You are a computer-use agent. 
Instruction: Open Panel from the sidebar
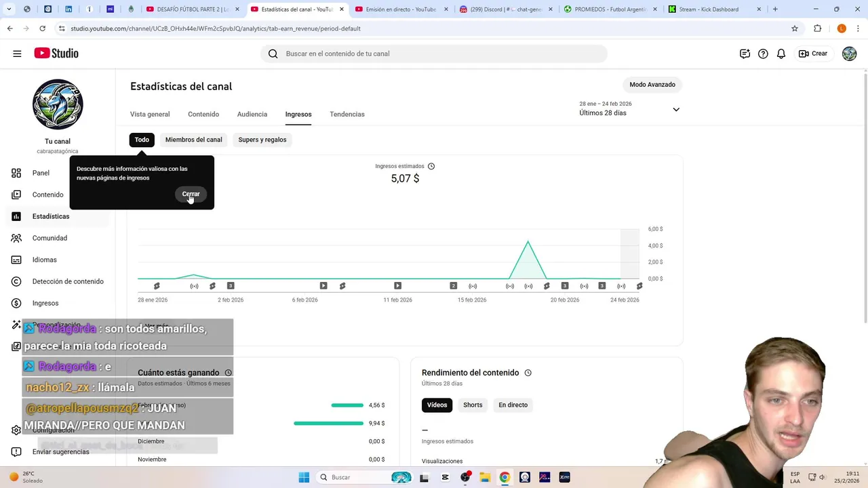click(x=41, y=173)
